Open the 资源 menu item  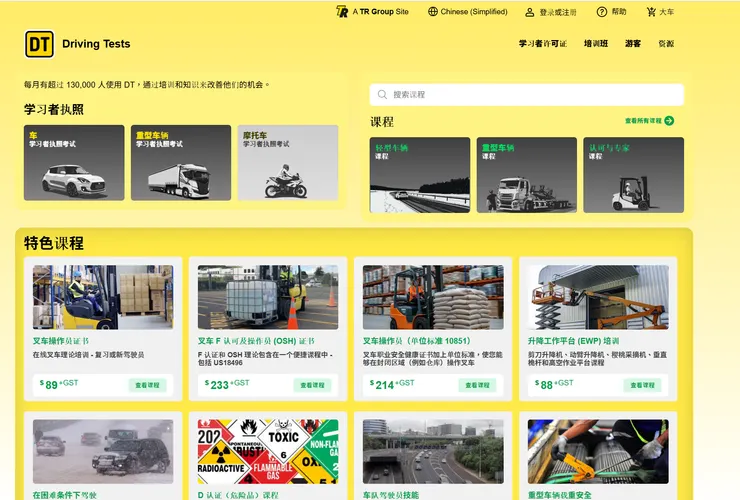click(666, 43)
